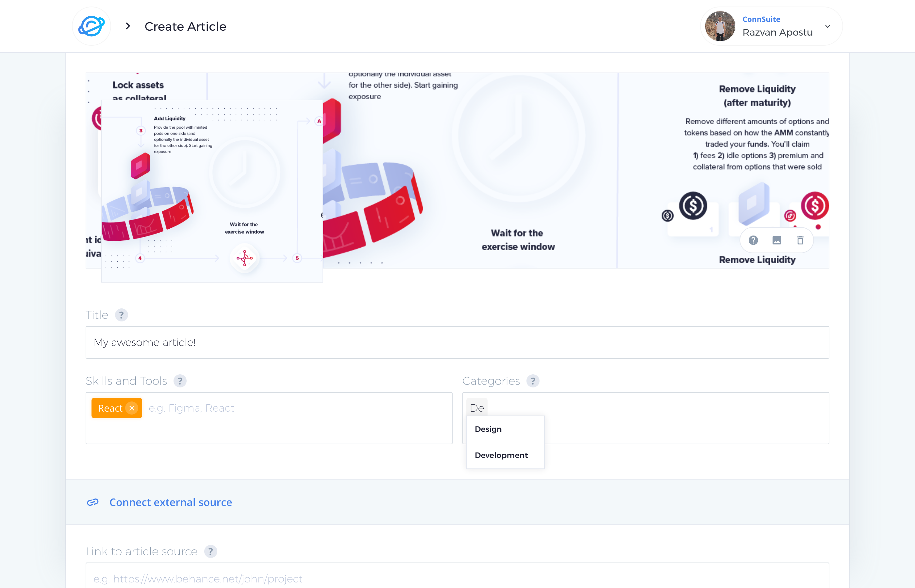Image resolution: width=915 pixels, height=588 pixels.
Task: Open the Link to article source help icon
Action: 210,551
